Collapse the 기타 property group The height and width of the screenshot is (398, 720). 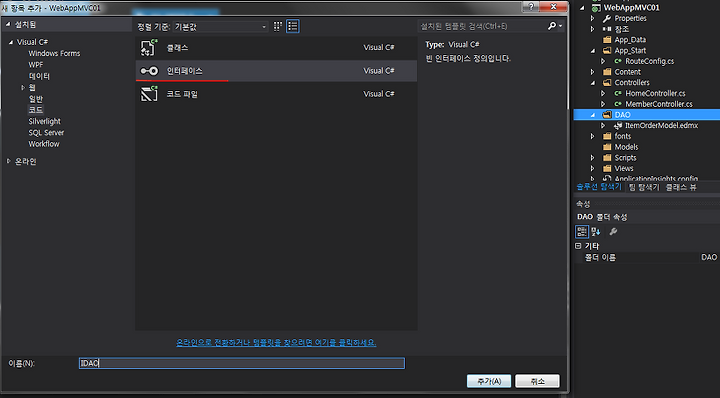pos(578,246)
